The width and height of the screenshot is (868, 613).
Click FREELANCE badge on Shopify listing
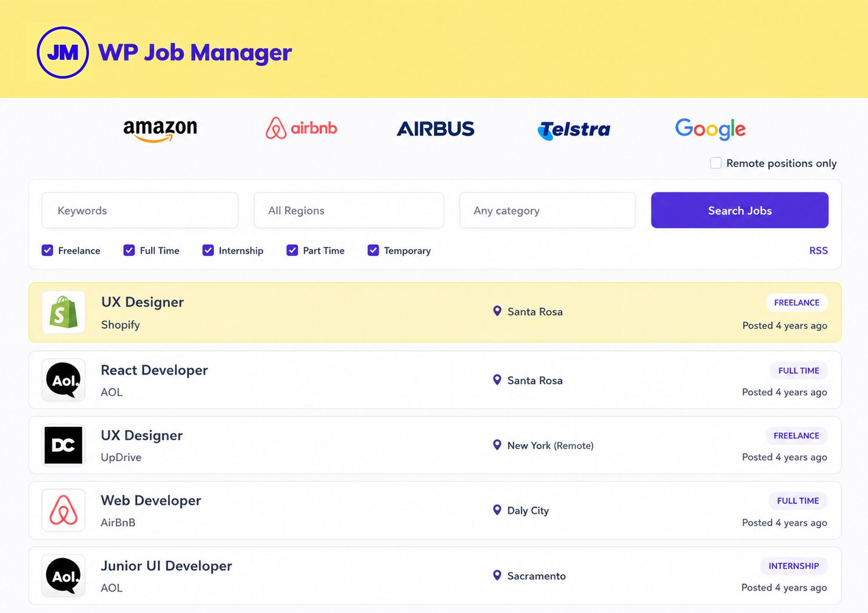796,302
